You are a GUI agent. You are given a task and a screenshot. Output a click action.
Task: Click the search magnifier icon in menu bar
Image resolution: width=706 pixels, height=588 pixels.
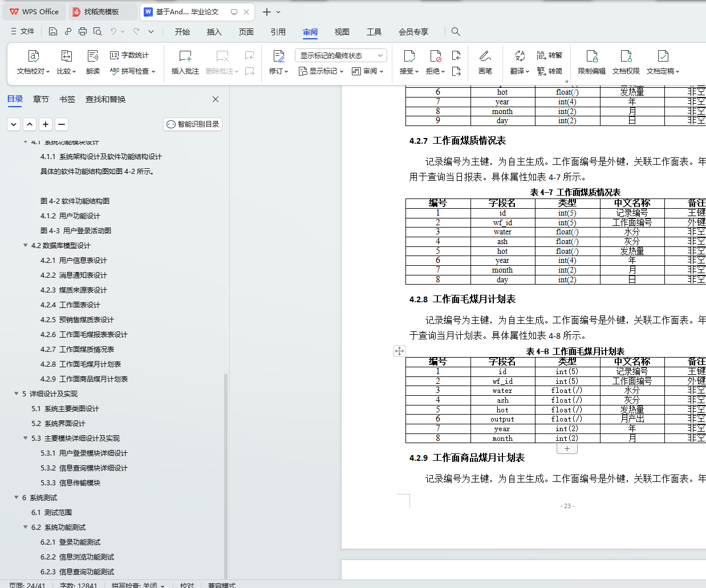[456, 31]
